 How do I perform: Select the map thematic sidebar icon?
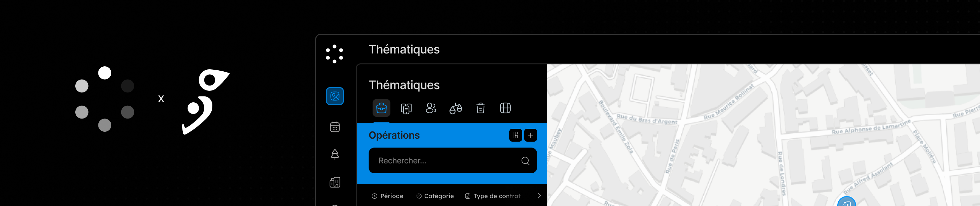click(x=335, y=96)
